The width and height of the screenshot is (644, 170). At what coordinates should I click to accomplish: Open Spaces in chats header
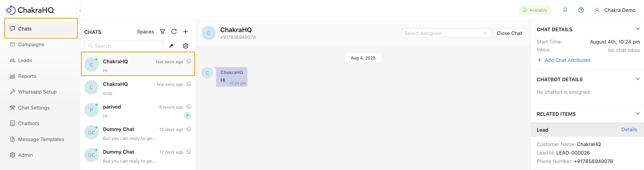[145, 32]
